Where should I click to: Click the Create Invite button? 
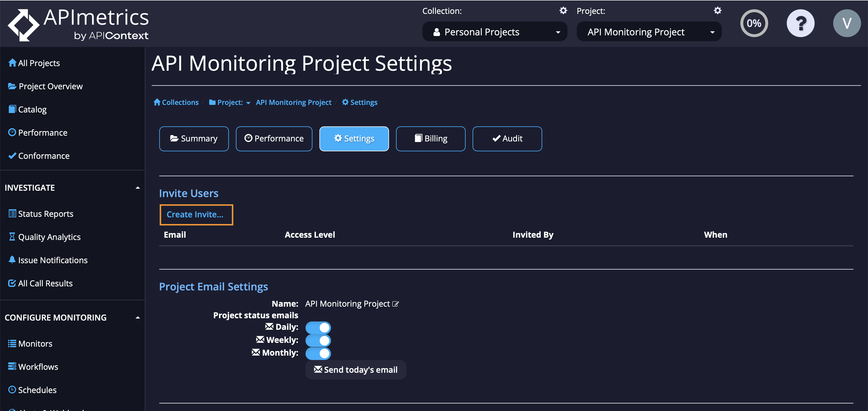point(196,214)
